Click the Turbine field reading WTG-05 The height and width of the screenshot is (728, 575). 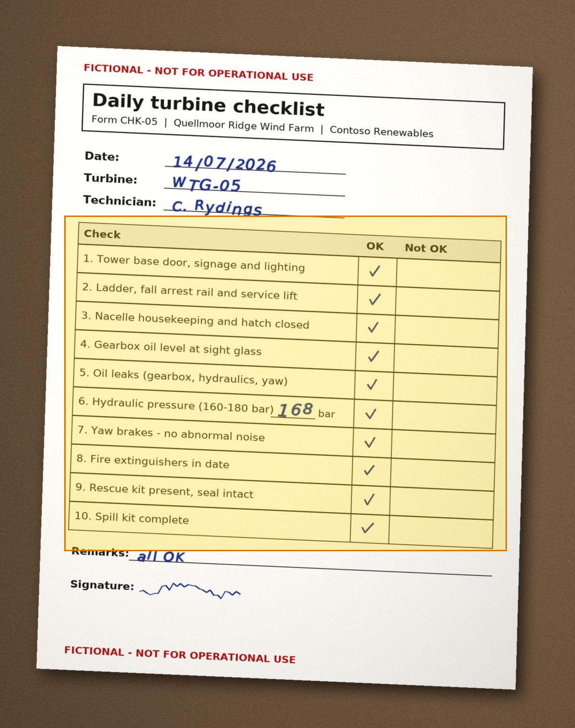(x=254, y=185)
